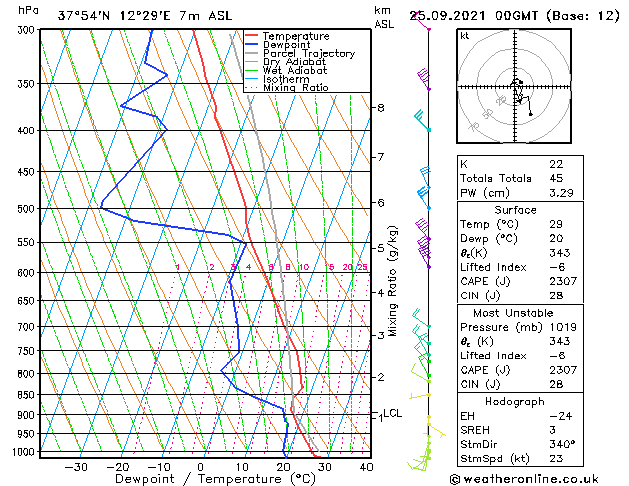
Task: Click the cyan wind barb near 400 hPa
Action: 422,120
